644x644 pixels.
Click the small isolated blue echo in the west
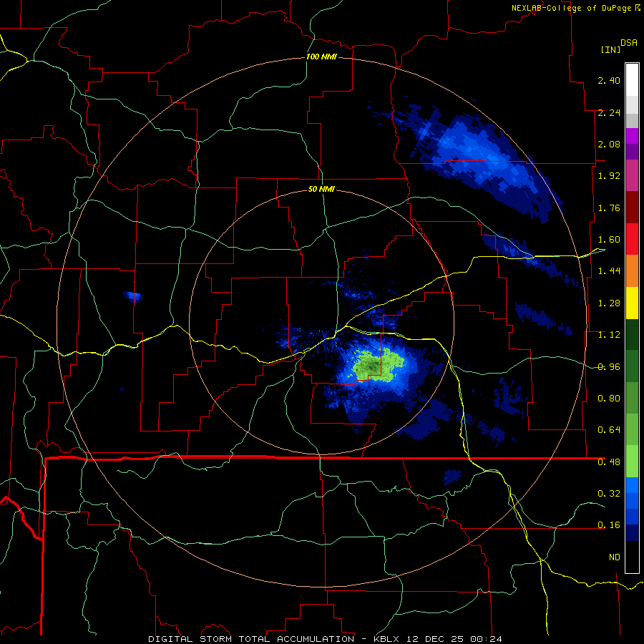(x=133, y=296)
